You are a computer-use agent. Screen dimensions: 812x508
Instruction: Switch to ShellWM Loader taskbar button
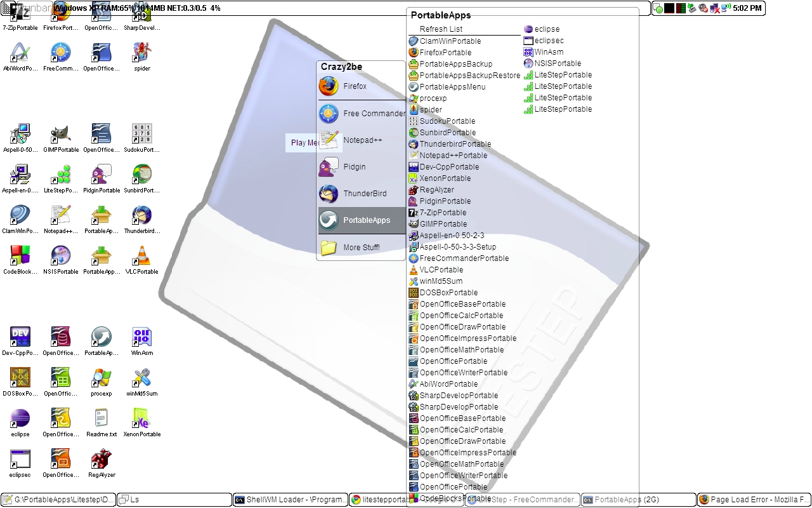coord(291,500)
